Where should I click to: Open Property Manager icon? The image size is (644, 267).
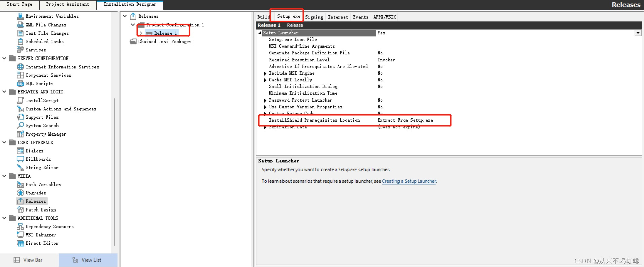[20, 134]
